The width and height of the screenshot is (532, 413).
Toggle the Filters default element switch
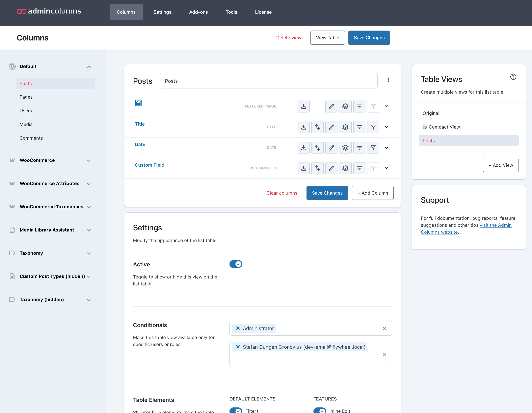point(236,410)
